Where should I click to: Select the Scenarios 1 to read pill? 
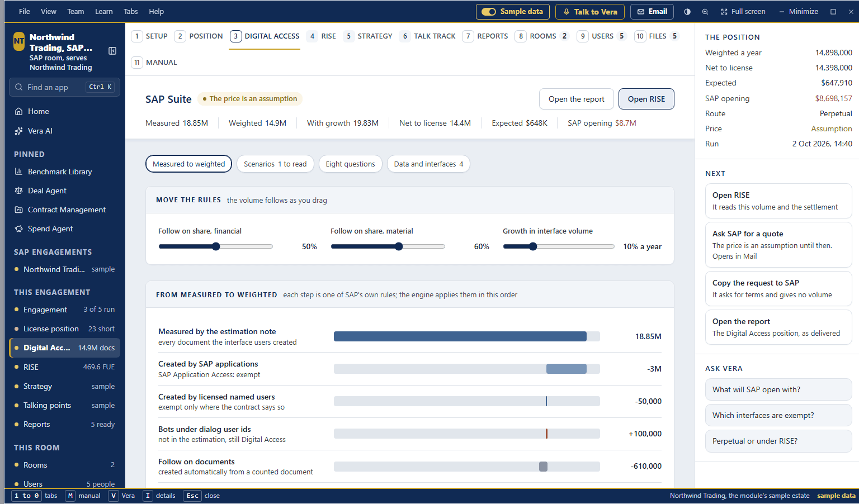point(275,164)
